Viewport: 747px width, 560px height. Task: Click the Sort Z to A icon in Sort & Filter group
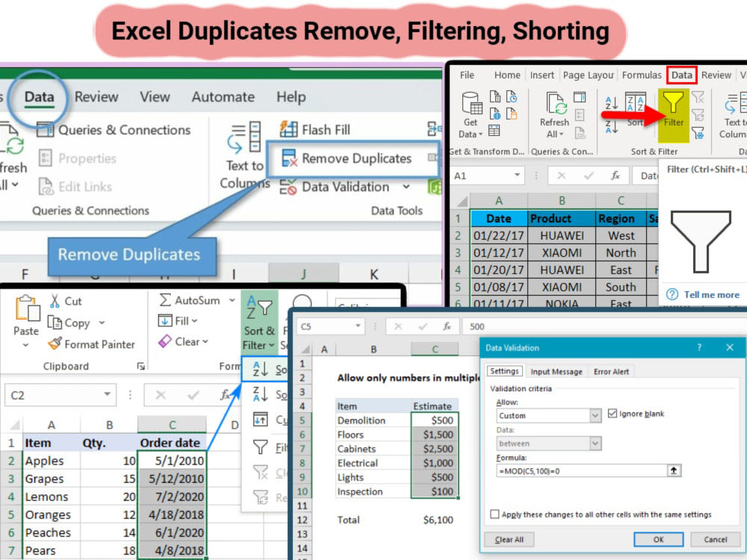[611, 126]
